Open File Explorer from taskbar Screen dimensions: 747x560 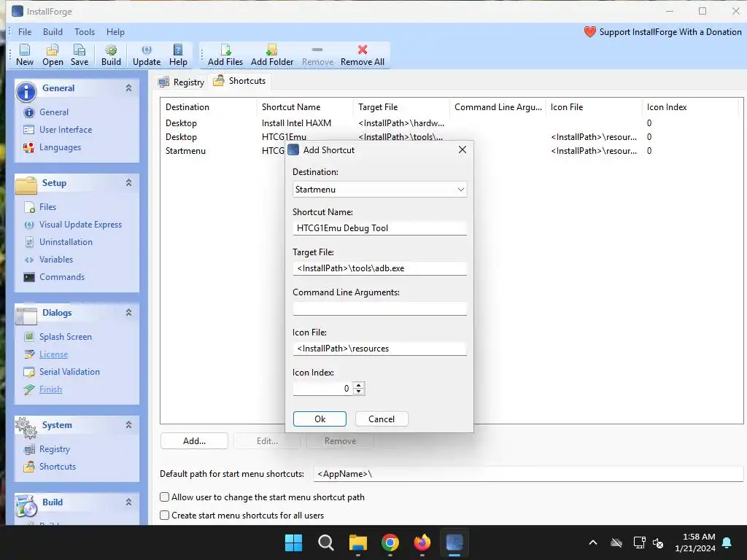point(357,542)
